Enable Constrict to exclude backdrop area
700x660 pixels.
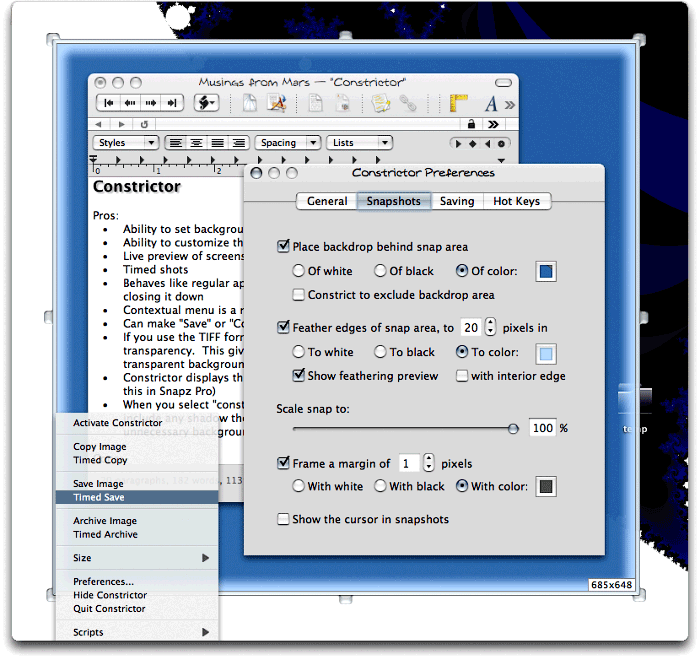pos(298,295)
